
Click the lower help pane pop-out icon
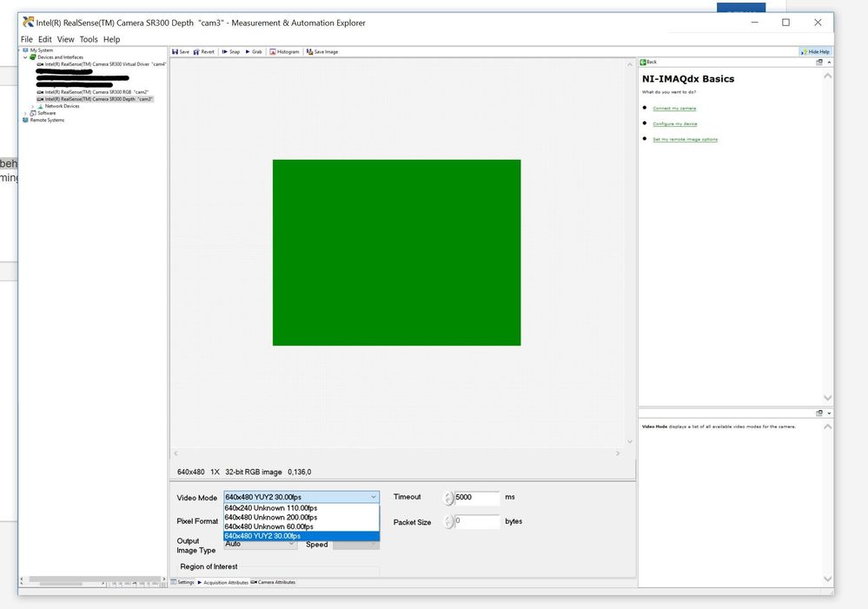[819, 413]
